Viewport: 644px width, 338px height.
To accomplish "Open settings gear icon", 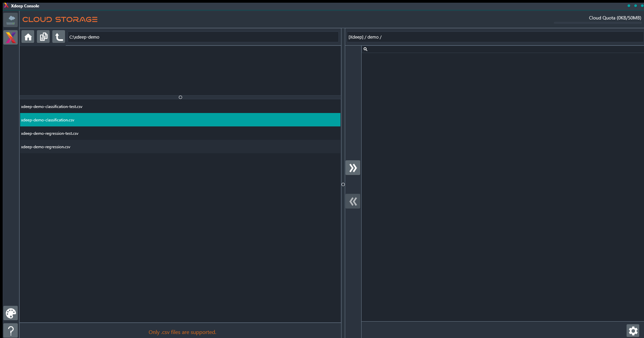I will point(633,331).
